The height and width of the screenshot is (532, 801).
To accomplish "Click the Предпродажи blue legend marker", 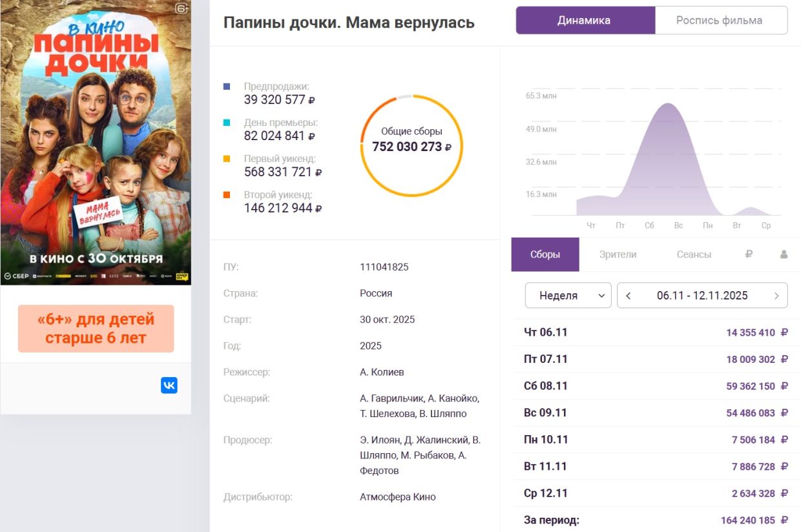I will [226, 87].
